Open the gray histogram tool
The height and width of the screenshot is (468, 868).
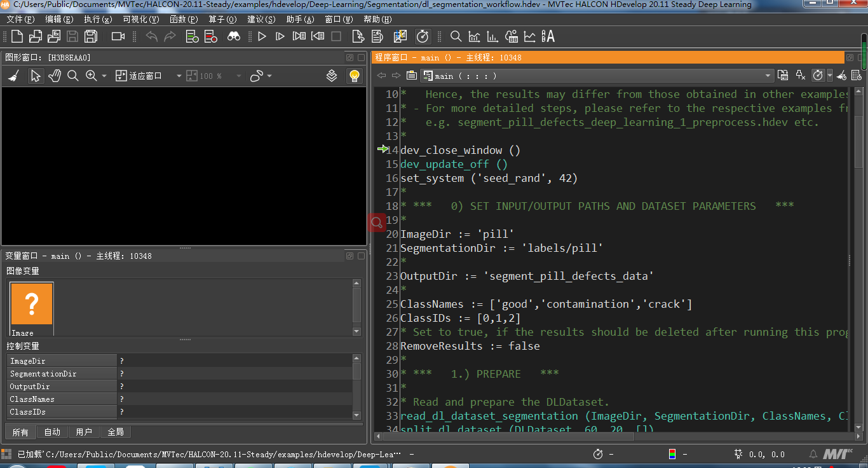click(x=474, y=36)
